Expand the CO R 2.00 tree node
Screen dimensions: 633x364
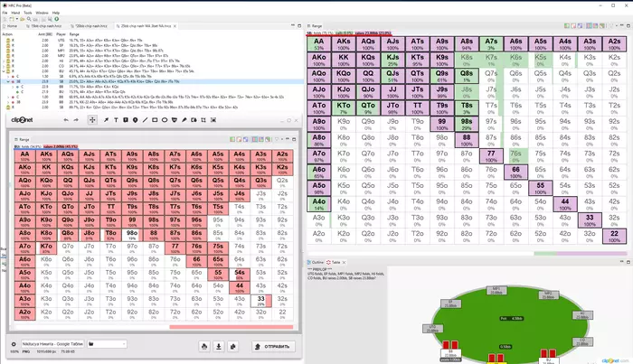pos(4,66)
